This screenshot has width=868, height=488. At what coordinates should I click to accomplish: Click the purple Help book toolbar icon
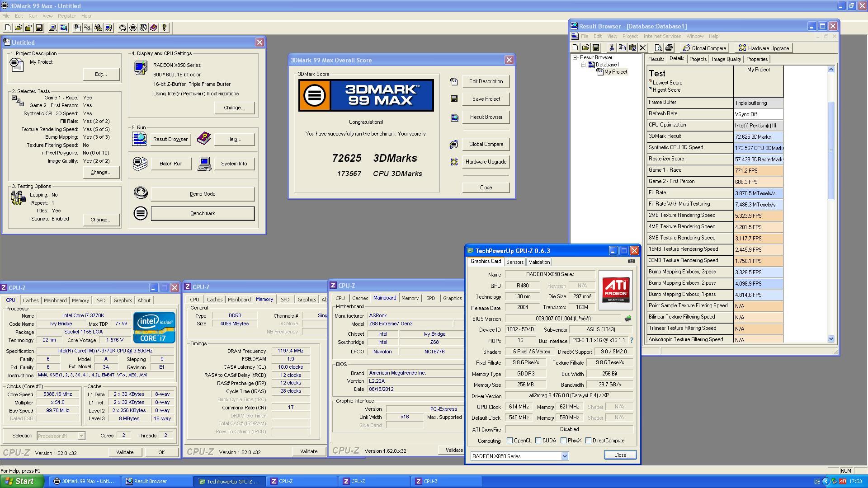click(x=154, y=28)
